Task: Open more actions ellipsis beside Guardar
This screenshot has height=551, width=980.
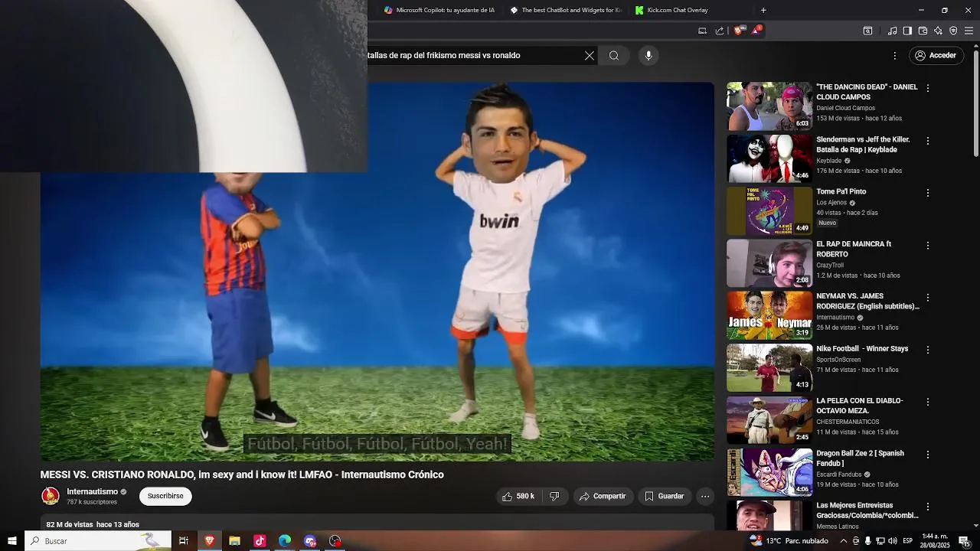Action: coord(705,496)
